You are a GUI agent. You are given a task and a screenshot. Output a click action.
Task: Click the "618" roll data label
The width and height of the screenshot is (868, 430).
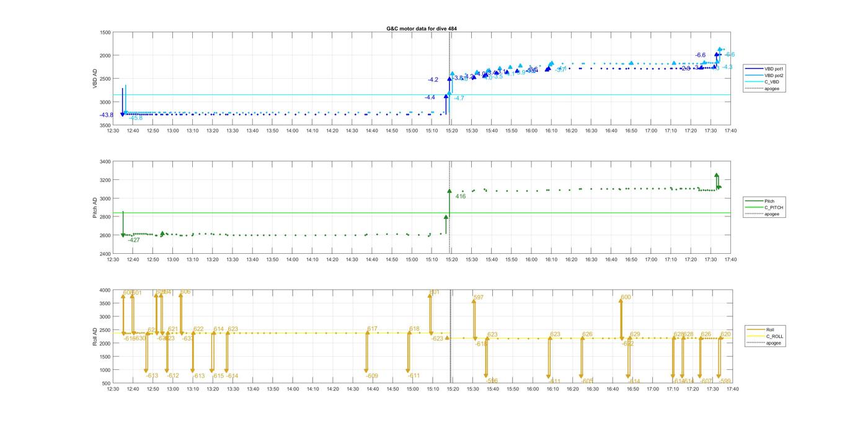point(414,329)
